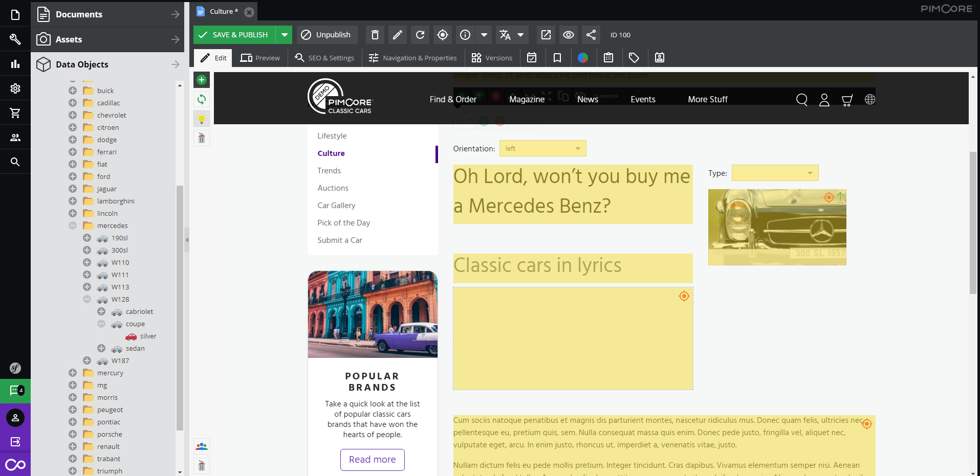Open notifications icon with badge 4
The height and width of the screenshot is (476, 980).
pyautogui.click(x=15, y=391)
